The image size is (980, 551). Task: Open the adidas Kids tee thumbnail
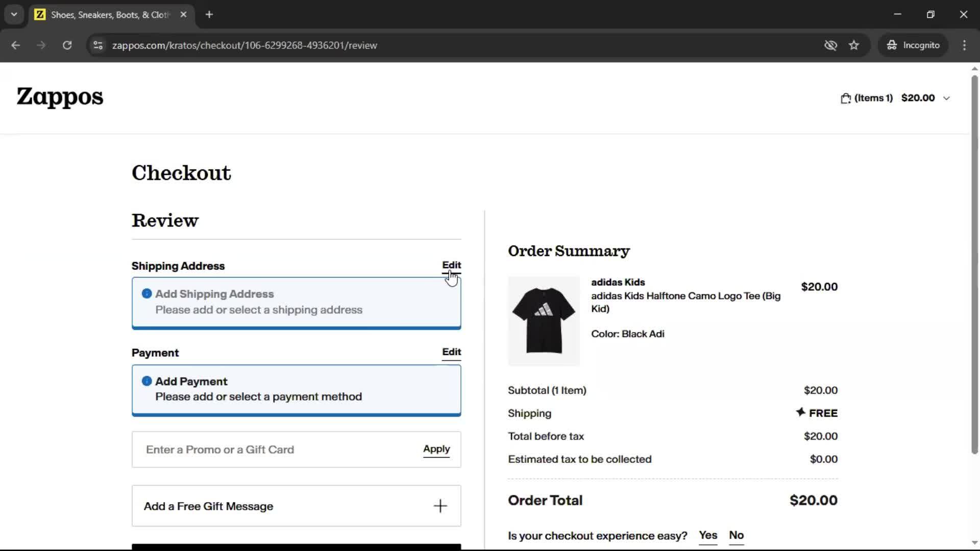coord(544,321)
